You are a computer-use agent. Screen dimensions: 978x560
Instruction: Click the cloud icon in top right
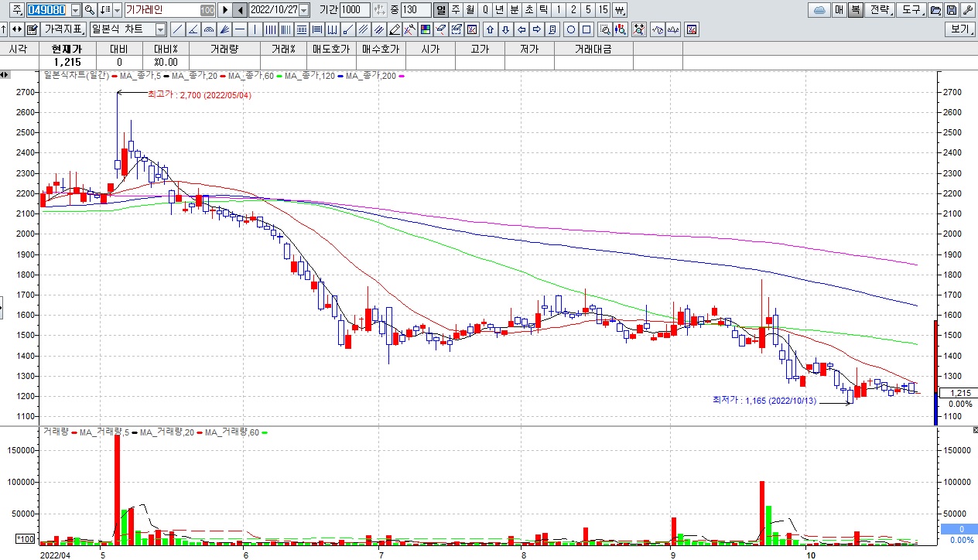tap(819, 10)
